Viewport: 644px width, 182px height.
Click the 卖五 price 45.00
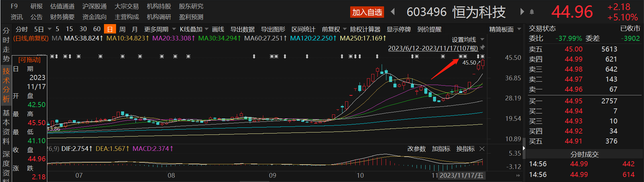[x=574, y=49]
